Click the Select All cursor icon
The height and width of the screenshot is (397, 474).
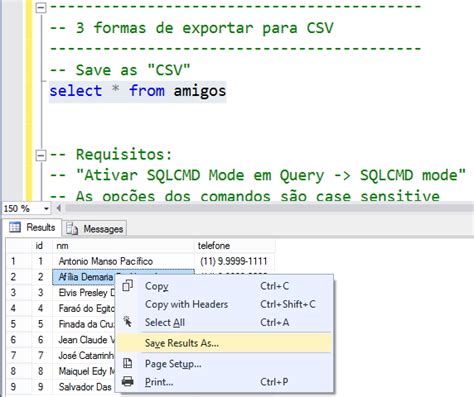(x=127, y=322)
